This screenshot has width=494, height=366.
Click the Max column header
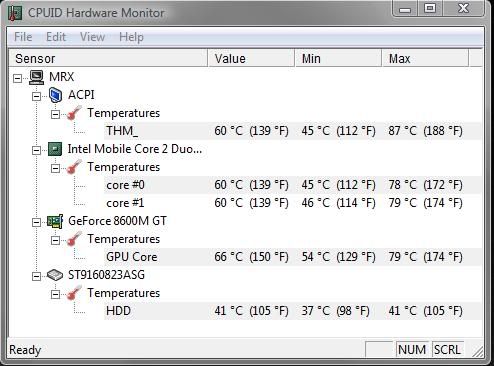pos(425,59)
